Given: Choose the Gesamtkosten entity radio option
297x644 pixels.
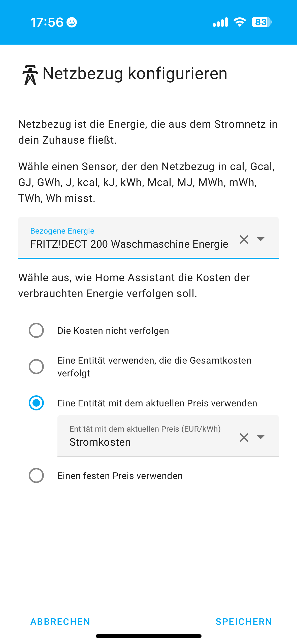Looking at the screenshot, I should pyautogui.click(x=36, y=367).
